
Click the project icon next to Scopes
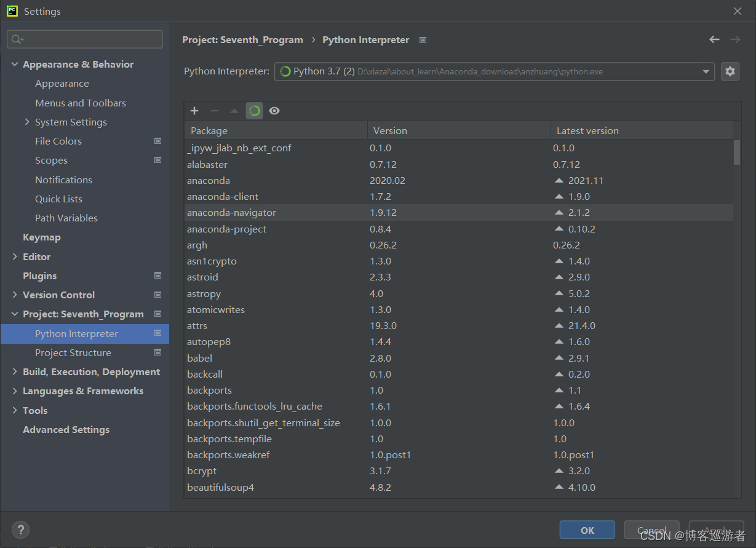point(157,160)
